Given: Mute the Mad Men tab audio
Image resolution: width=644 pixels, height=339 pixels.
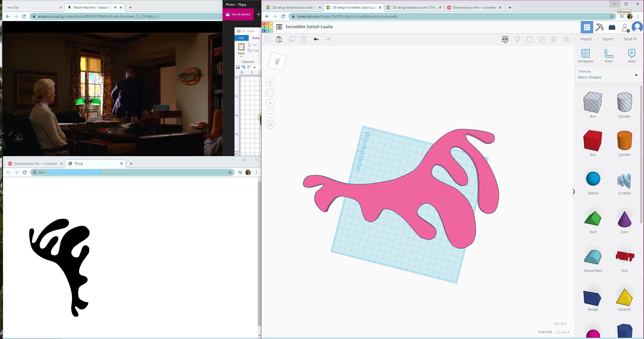Looking at the screenshot, I should 115,8.
